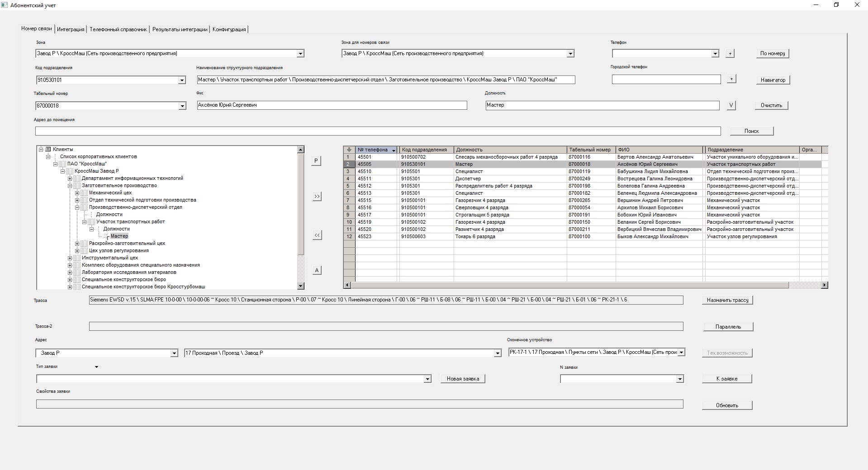The width and height of the screenshot is (868, 470).
Task: Select row number 7 header
Action: coord(349,201)
